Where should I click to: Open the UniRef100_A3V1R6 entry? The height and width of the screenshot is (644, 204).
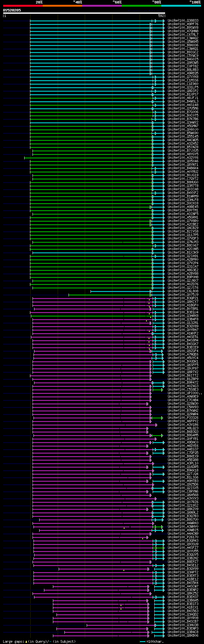(x=183, y=425)
